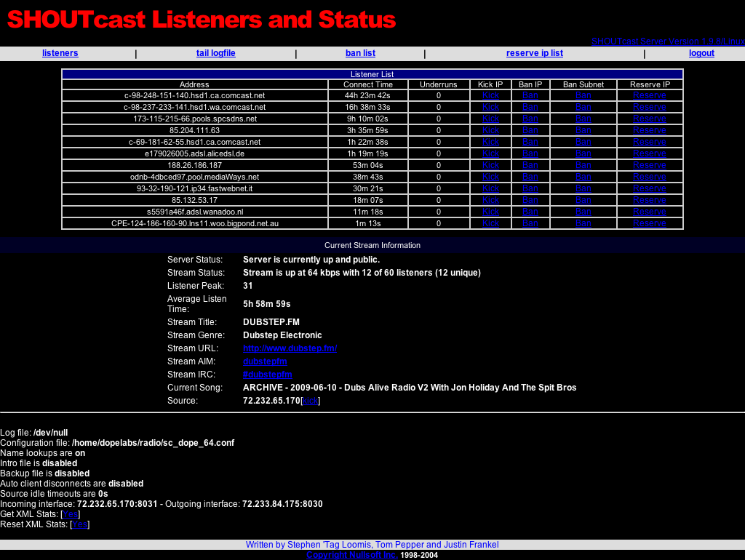Select the stream status 64 kbps text
This screenshot has width=745, height=560.
pyautogui.click(x=362, y=273)
